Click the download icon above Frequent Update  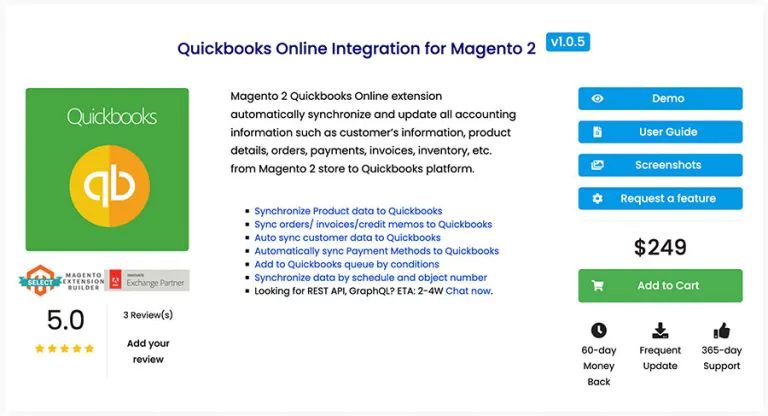click(660, 330)
